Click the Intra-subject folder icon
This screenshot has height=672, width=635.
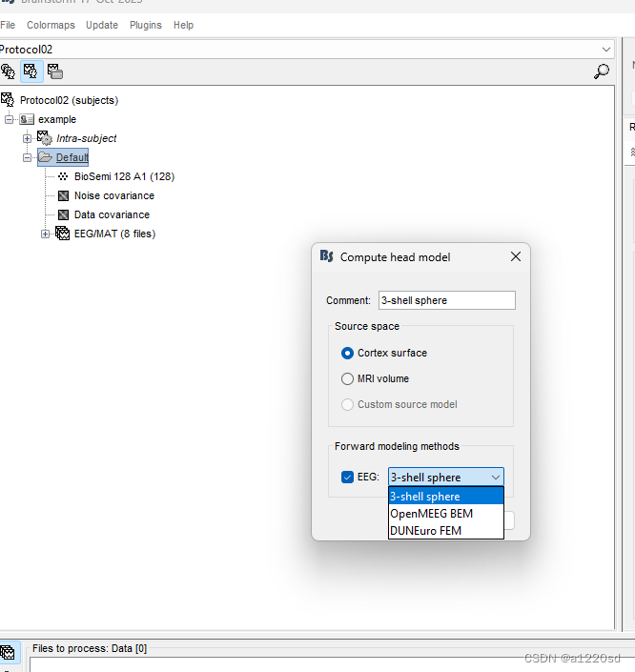(45, 138)
